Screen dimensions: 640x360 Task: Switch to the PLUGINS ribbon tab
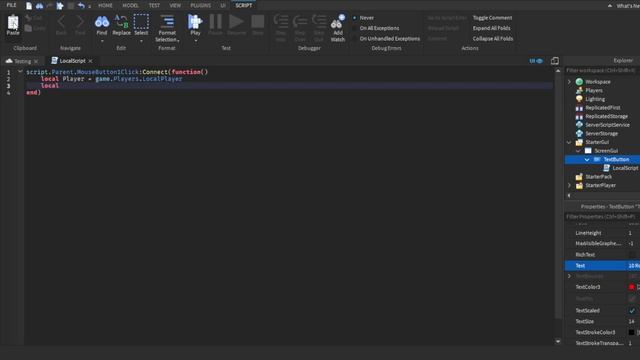(x=200, y=5)
